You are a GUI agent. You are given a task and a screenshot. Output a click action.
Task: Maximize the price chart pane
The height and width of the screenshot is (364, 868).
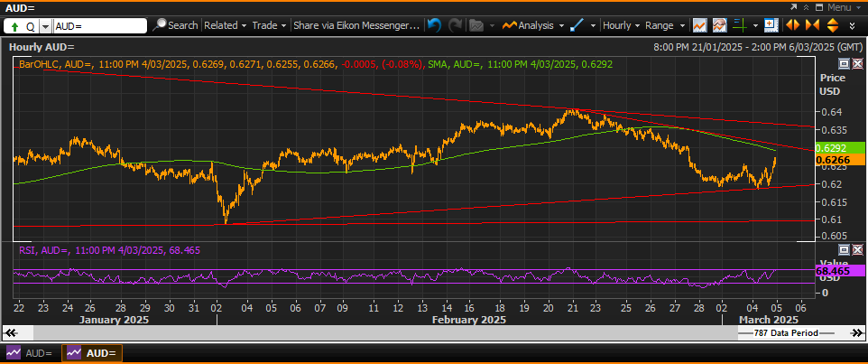pyautogui.click(x=845, y=63)
